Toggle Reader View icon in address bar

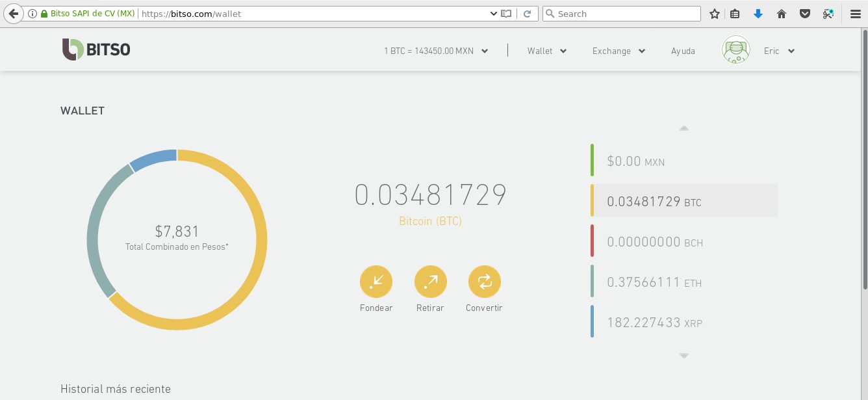[x=506, y=14]
